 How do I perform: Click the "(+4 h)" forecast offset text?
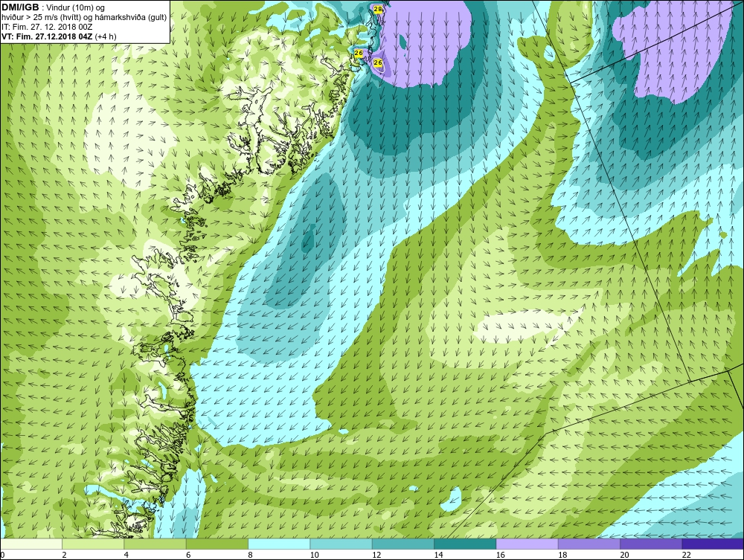pos(106,36)
